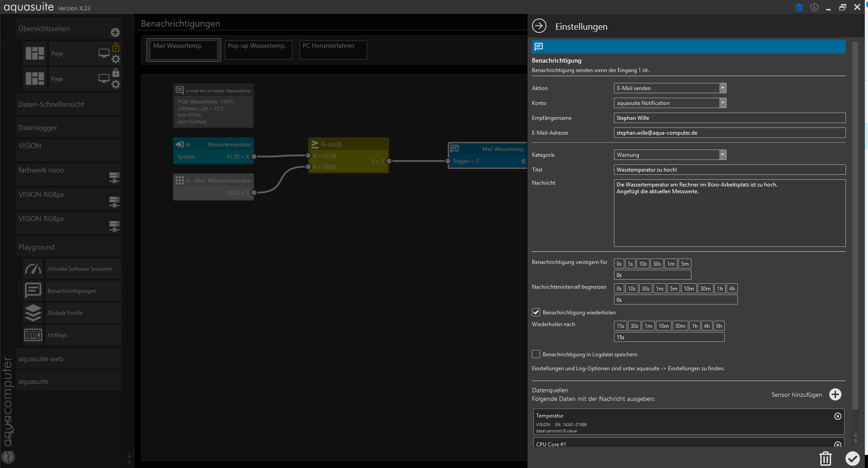
Task: Limit message interval to 30m
Action: coord(705,289)
